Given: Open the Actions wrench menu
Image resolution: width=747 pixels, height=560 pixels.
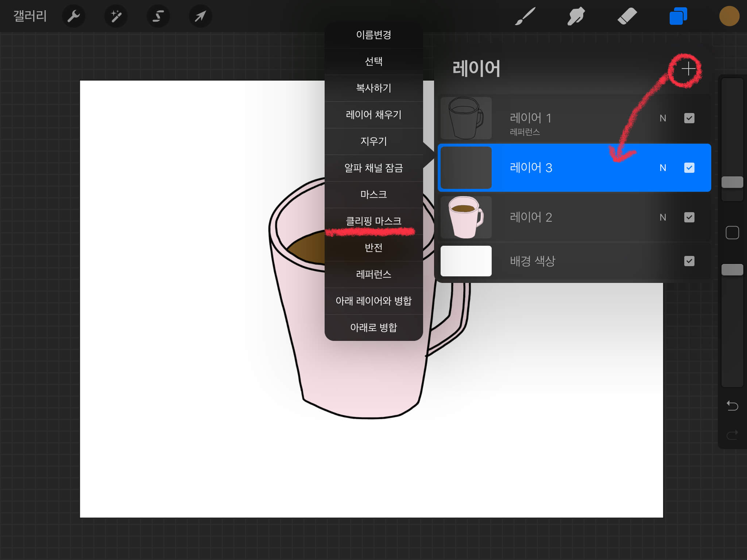Looking at the screenshot, I should (74, 16).
